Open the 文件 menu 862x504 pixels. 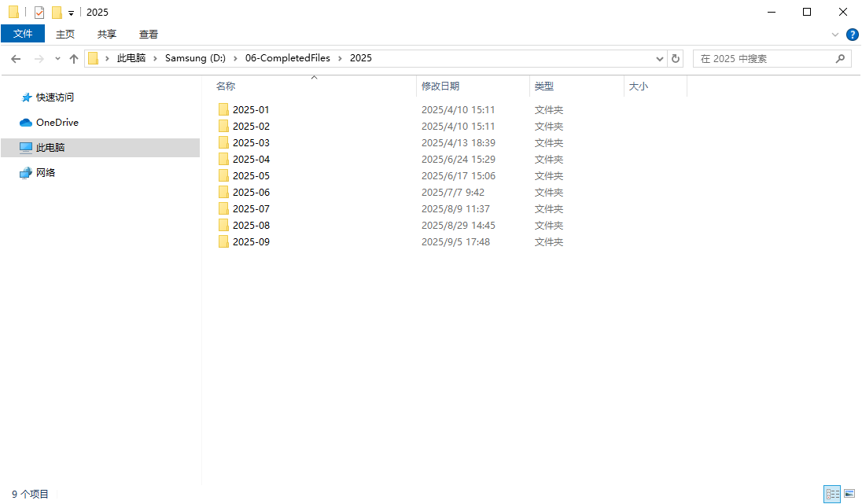click(x=23, y=34)
